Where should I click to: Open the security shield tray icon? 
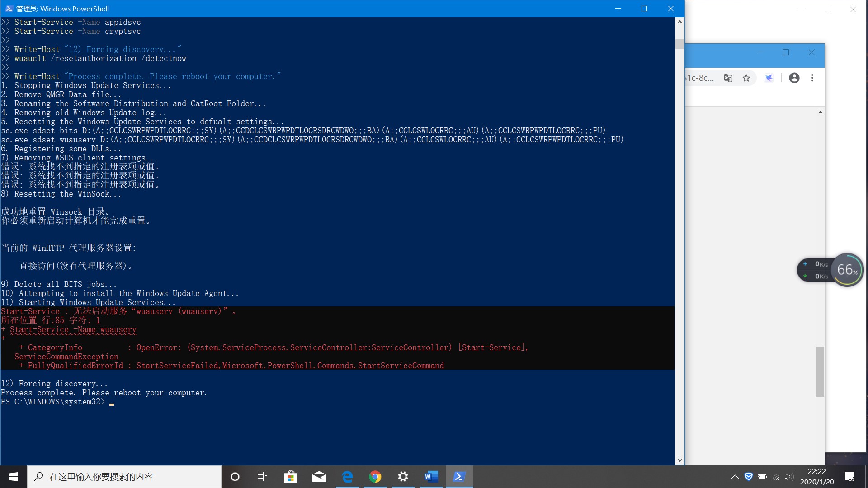[x=749, y=477]
